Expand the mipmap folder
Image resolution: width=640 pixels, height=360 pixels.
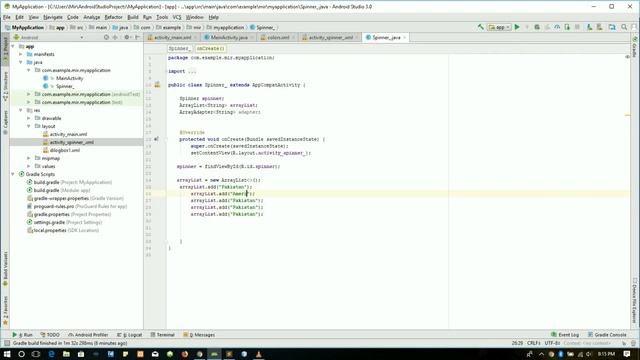[29, 158]
